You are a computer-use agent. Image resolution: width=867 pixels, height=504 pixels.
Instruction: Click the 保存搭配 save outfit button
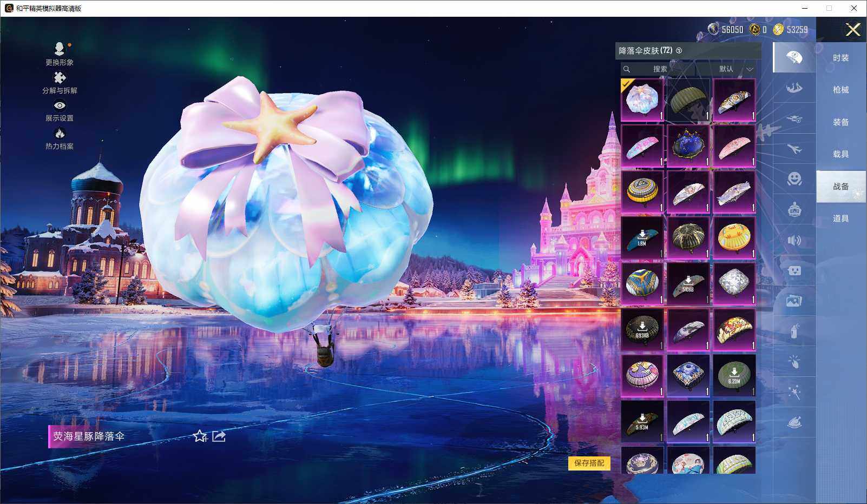[x=589, y=463]
